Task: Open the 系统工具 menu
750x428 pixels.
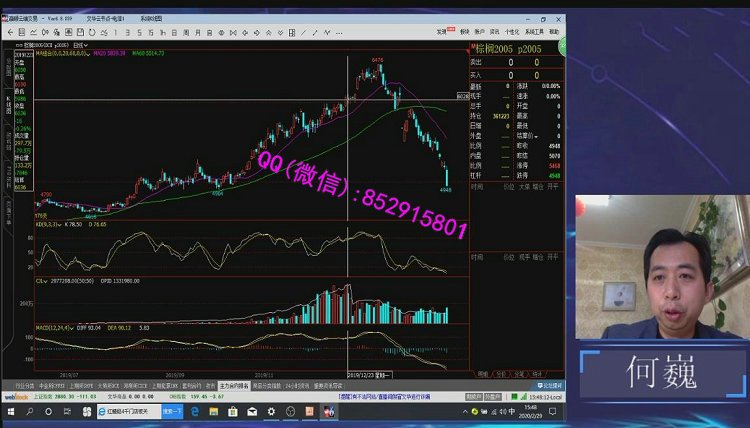Action: 534,31
